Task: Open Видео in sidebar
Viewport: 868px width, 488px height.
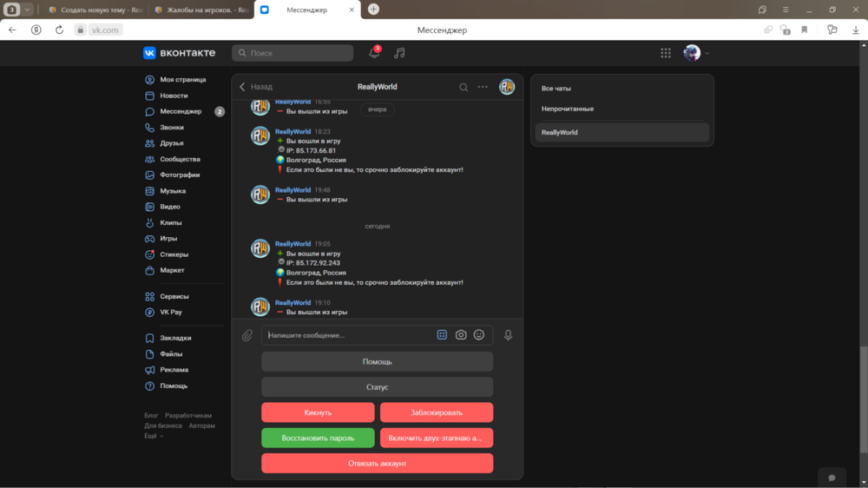Action: tap(170, 207)
